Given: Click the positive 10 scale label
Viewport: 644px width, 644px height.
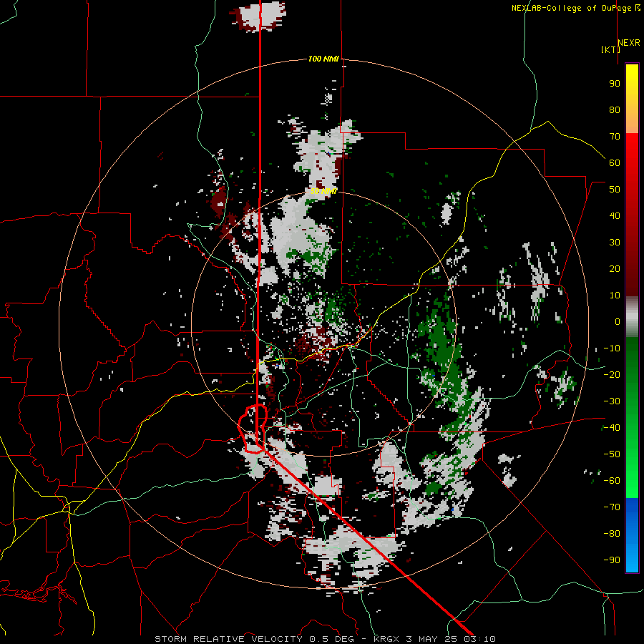Looking at the screenshot, I should click(615, 296).
